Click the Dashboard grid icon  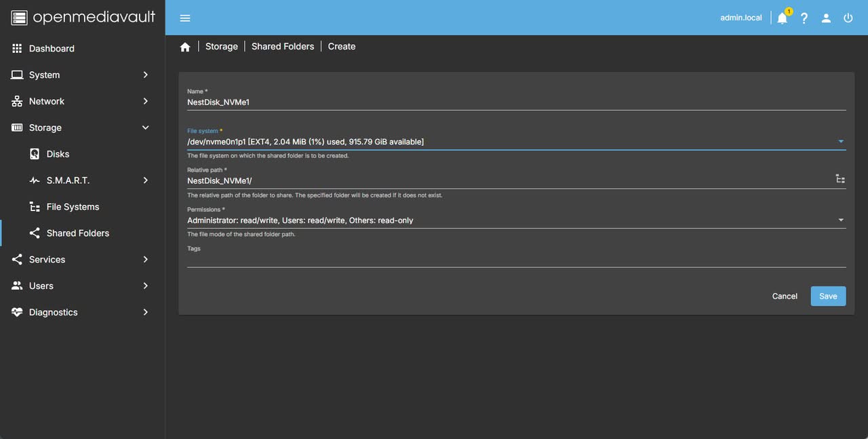(17, 49)
